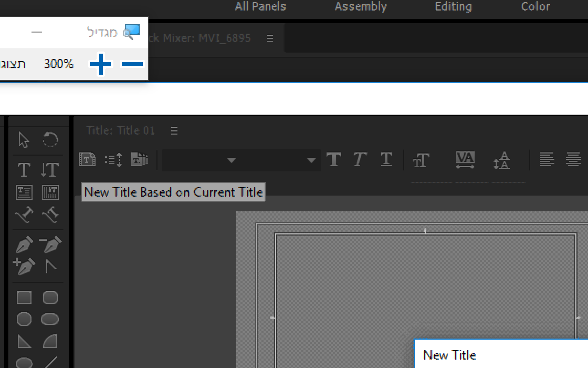Image resolution: width=588 pixels, height=368 pixels.
Task: Toggle Underline text style
Action: (386, 159)
